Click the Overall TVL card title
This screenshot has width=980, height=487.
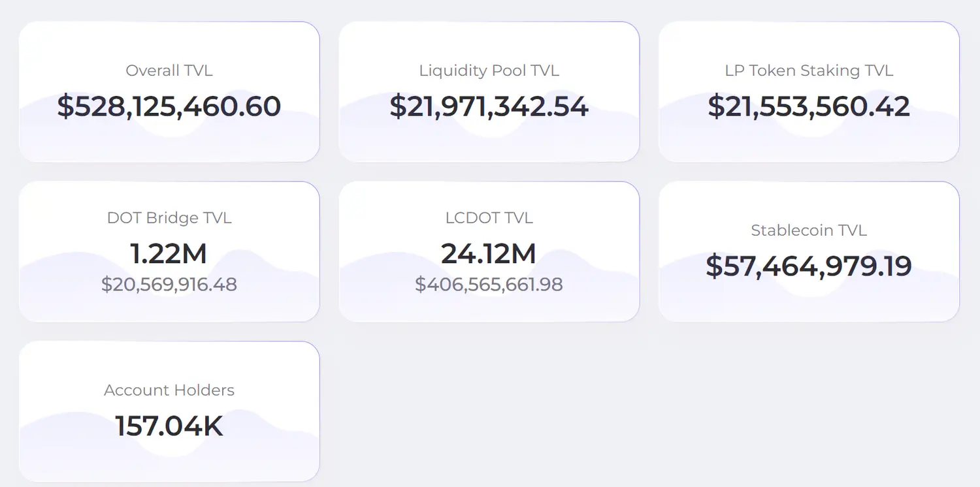[x=169, y=71]
